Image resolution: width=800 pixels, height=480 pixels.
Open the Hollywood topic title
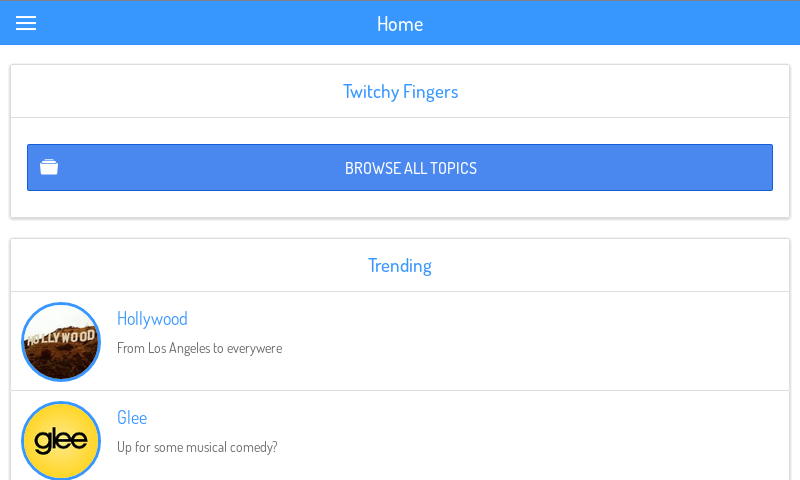152,319
